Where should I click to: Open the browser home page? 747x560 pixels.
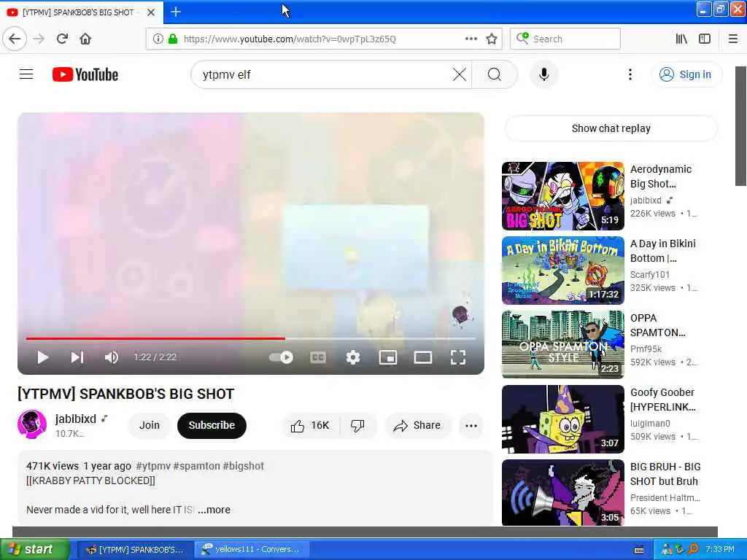click(85, 39)
